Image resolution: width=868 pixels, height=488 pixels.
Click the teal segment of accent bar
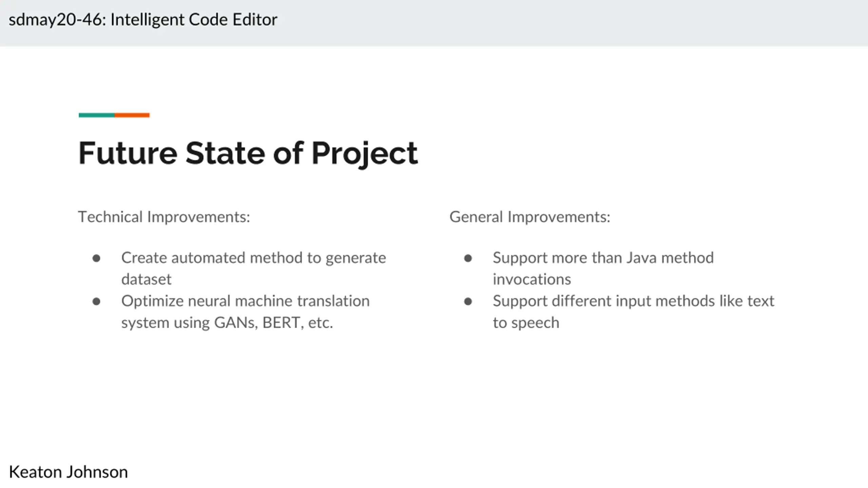pyautogui.click(x=97, y=115)
